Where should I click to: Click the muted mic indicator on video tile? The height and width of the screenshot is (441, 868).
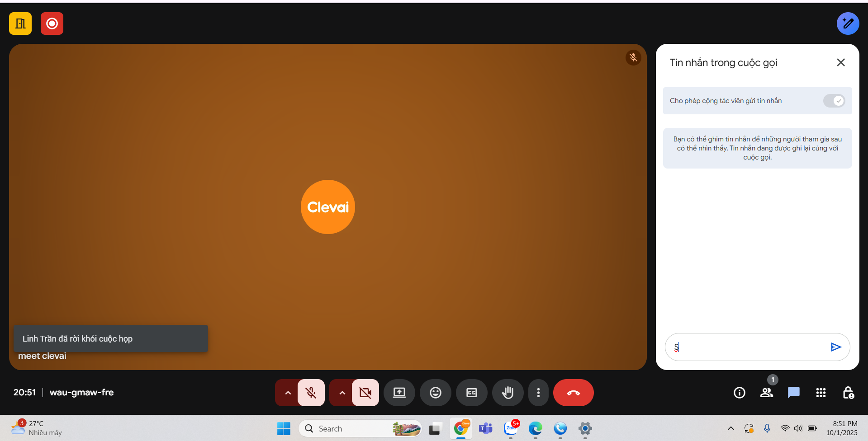[633, 57]
